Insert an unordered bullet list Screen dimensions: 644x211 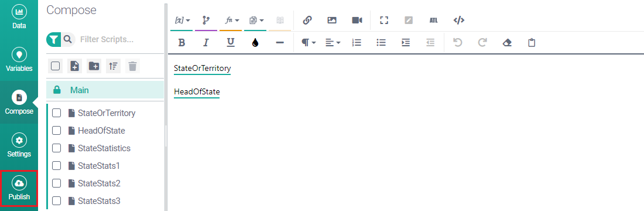(381, 43)
